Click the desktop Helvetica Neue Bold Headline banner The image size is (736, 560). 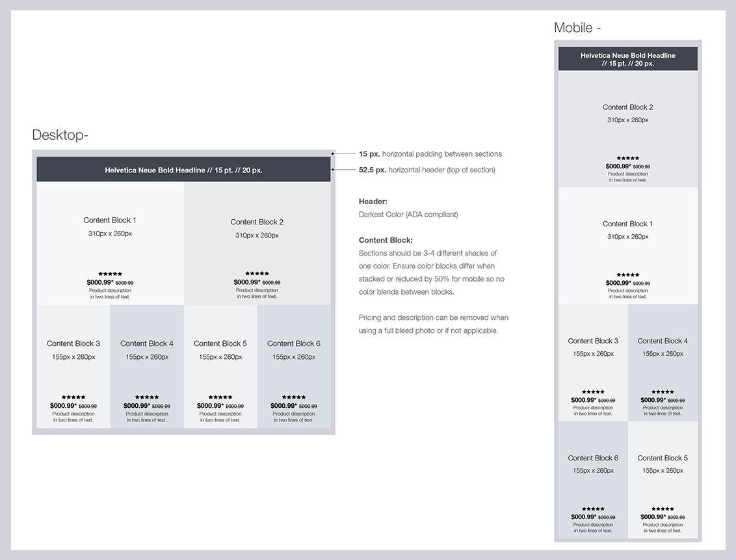pos(183,170)
